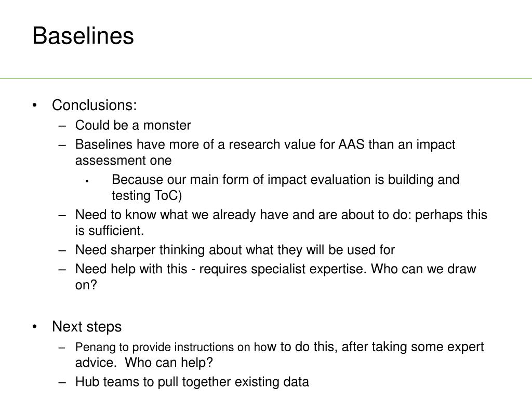Click the Baselines slide title
This screenshot has width=532, height=399.
[83, 36]
